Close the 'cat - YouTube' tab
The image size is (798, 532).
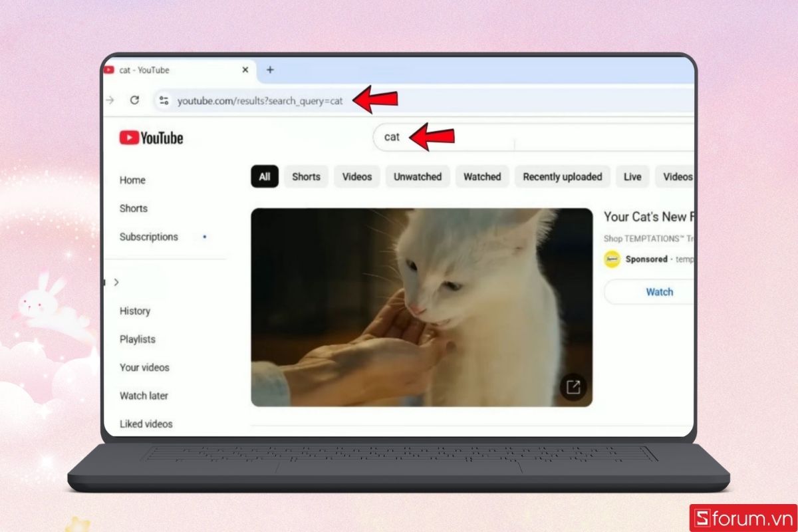pos(245,70)
